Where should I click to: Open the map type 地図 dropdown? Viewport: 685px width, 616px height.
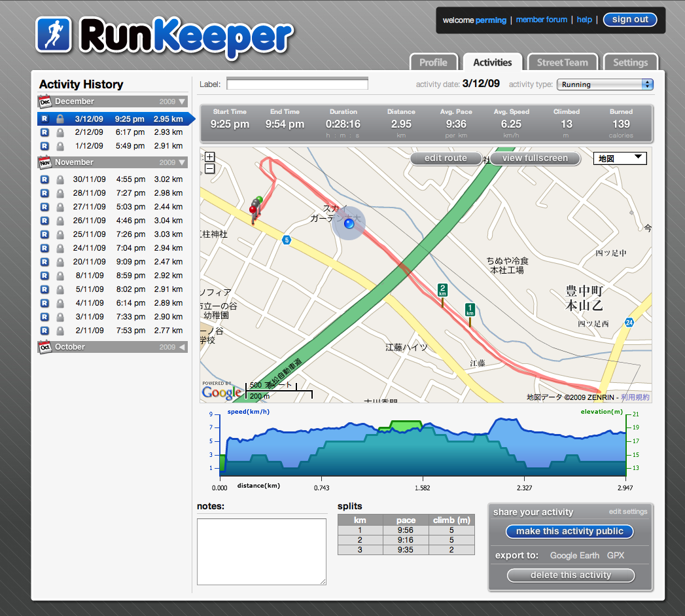620,158
